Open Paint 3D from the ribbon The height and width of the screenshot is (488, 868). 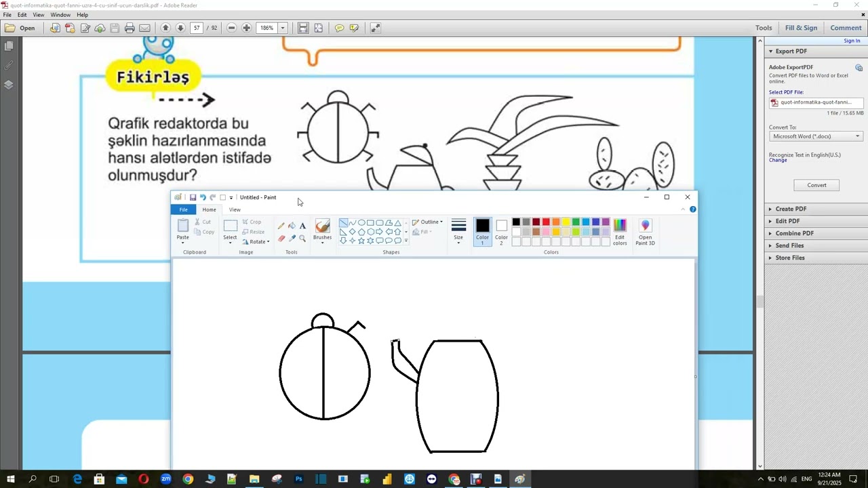click(645, 232)
